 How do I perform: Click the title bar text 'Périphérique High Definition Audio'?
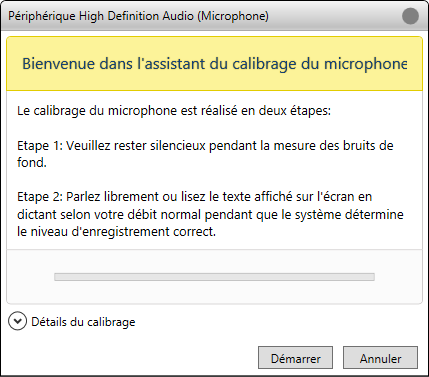[101, 16]
